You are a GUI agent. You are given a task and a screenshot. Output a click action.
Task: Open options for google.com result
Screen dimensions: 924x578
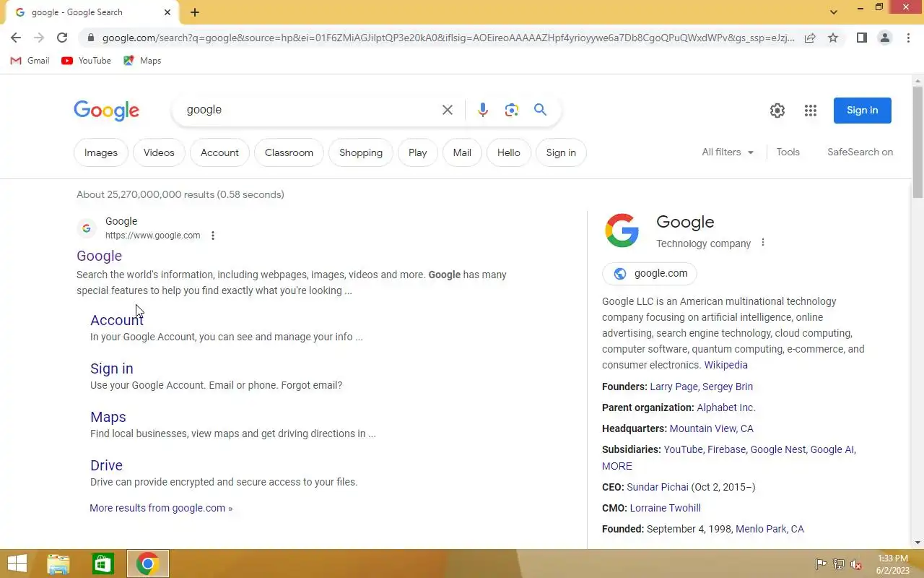(x=212, y=236)
